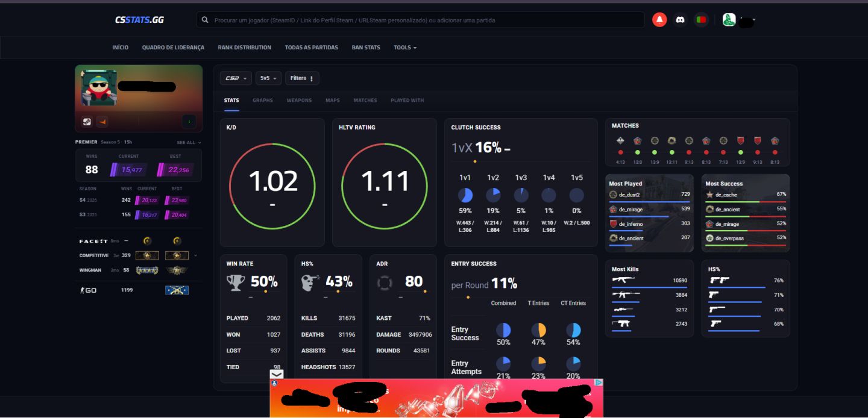Switch to the MAPS tab
Viewport: 868px width, 418px height.
[x=333, y=101]
